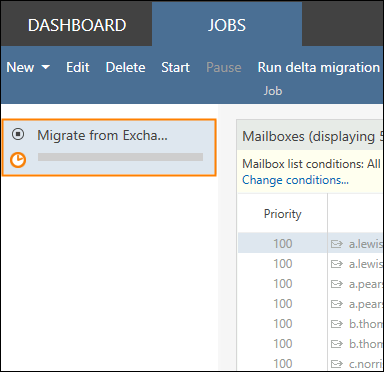Click Delete in the Job toolbar
Screen dimensions: 384x372
click(x=125, y=68)
